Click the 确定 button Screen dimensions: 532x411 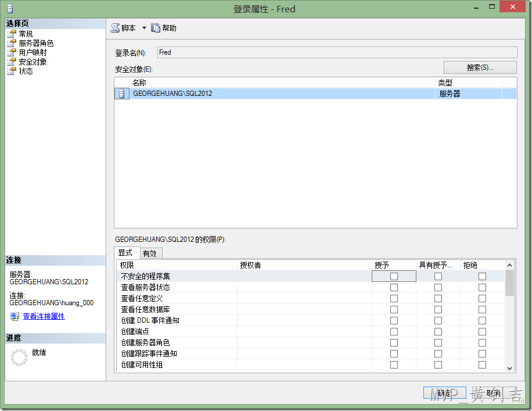pos(444,393)
